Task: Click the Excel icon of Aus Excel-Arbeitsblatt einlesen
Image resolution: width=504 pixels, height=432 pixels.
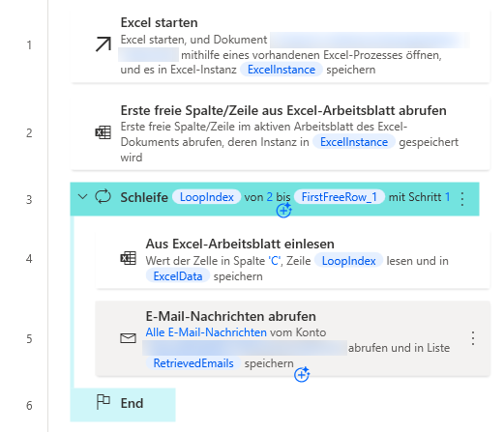Action: click(x=129, y=258)
